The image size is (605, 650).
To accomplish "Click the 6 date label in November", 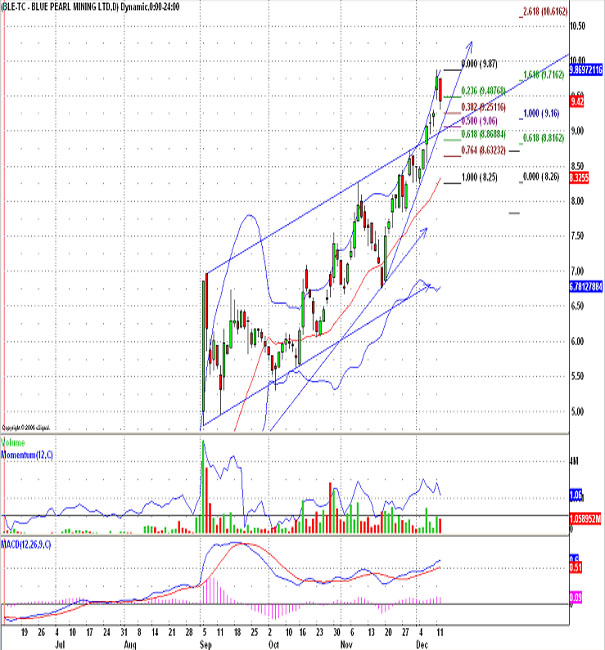I will pyautogui.click(x=352, y=632).
